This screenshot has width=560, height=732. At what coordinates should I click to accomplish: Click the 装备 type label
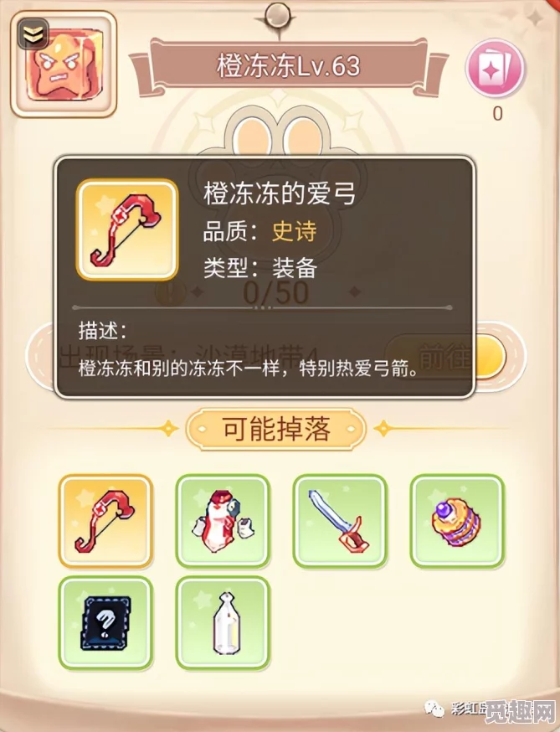[295, 269]
